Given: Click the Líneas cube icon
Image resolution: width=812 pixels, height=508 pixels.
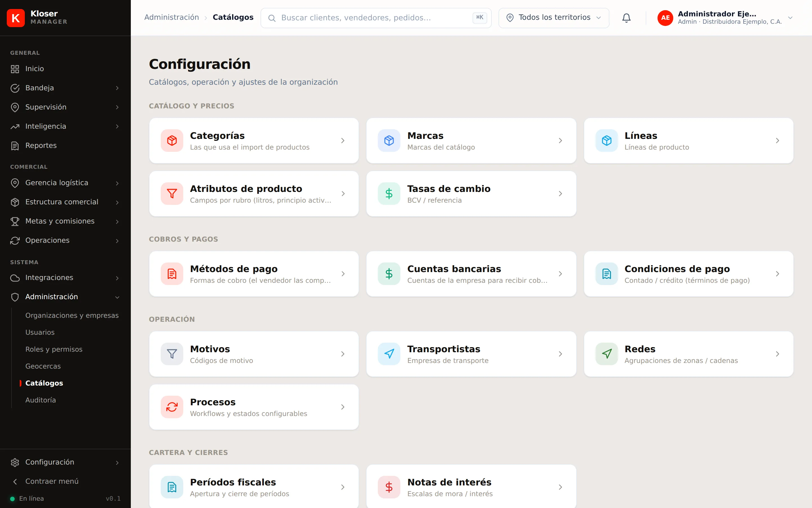Looking at the screenshot, I should click(606, 141).
